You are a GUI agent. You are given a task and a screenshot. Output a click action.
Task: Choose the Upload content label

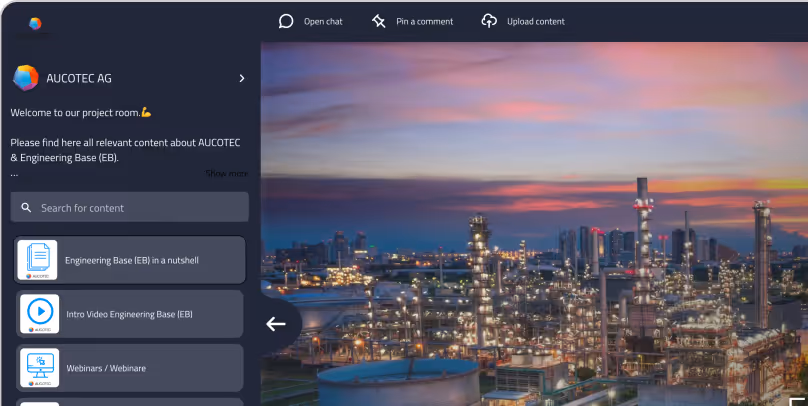536,22
